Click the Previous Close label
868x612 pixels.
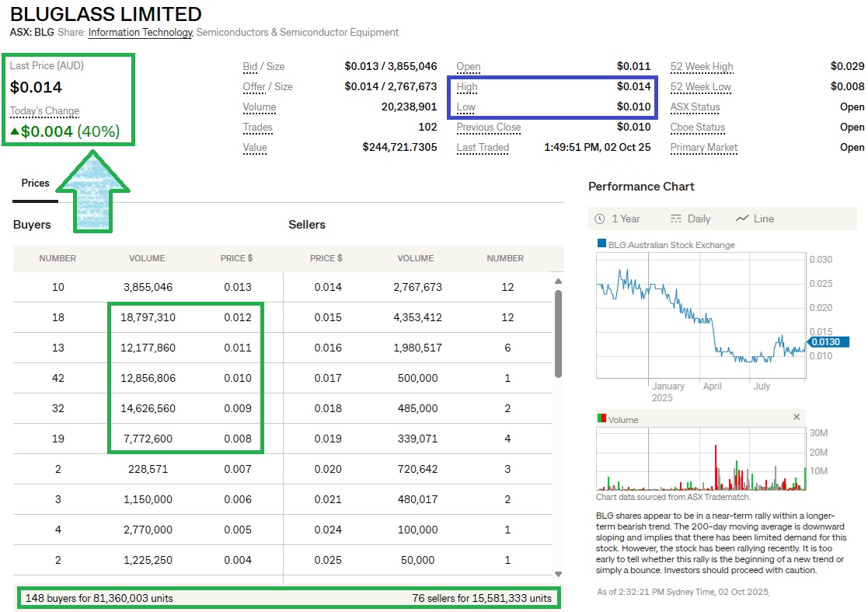[x=488, y=128]
